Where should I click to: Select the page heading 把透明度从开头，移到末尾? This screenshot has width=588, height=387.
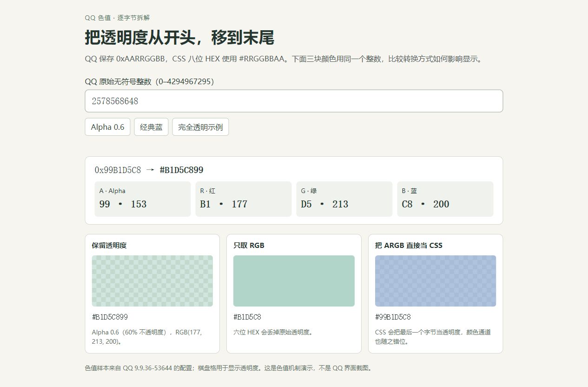click(x=179, y=38)
